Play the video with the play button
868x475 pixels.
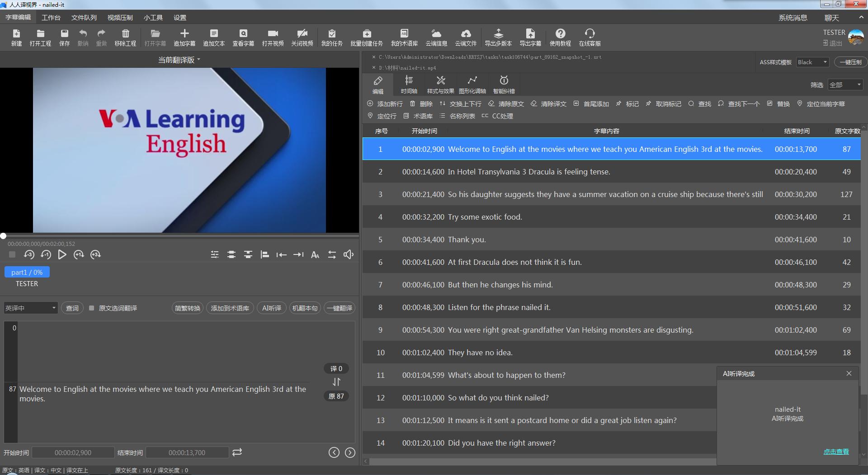pos(62,254)
